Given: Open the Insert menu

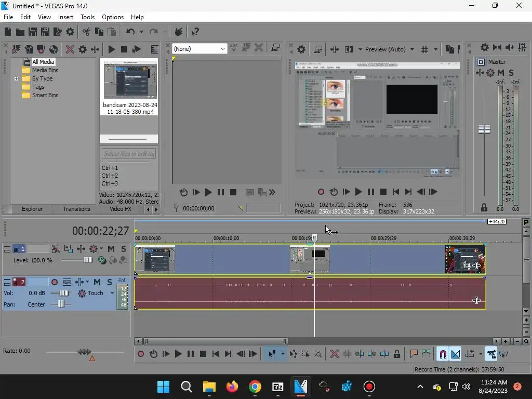Looking at the screenshot, I should [65, 17].
